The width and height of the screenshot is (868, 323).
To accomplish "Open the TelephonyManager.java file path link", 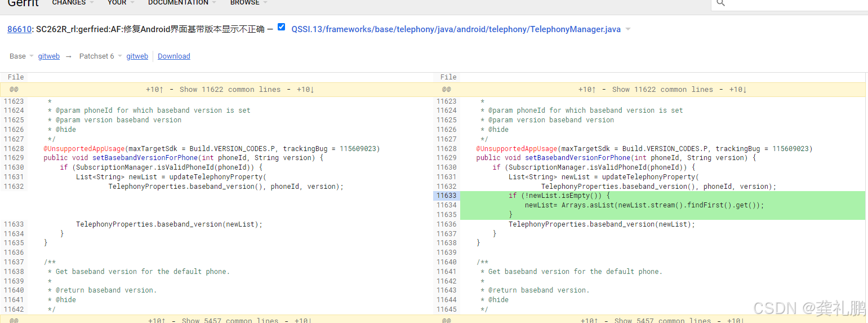I will click(456, 29).
